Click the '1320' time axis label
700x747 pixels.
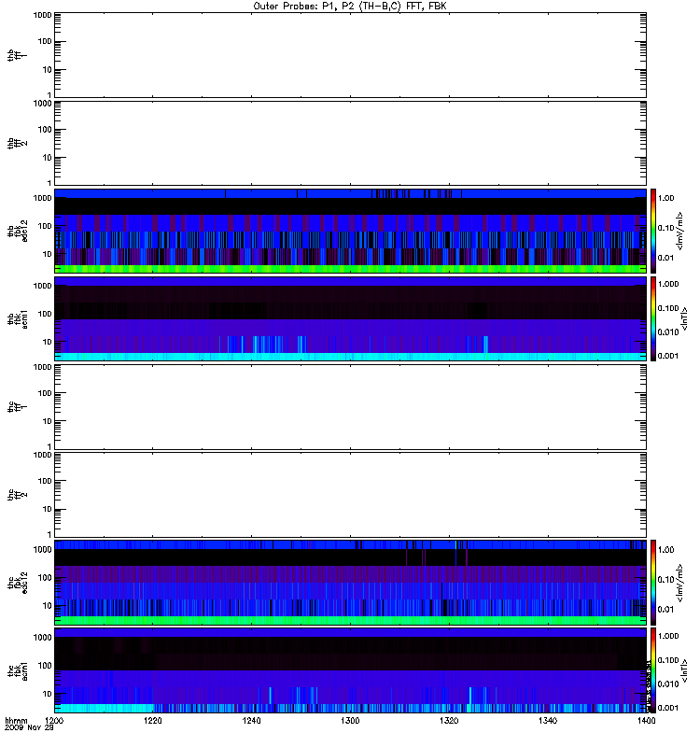449,721
